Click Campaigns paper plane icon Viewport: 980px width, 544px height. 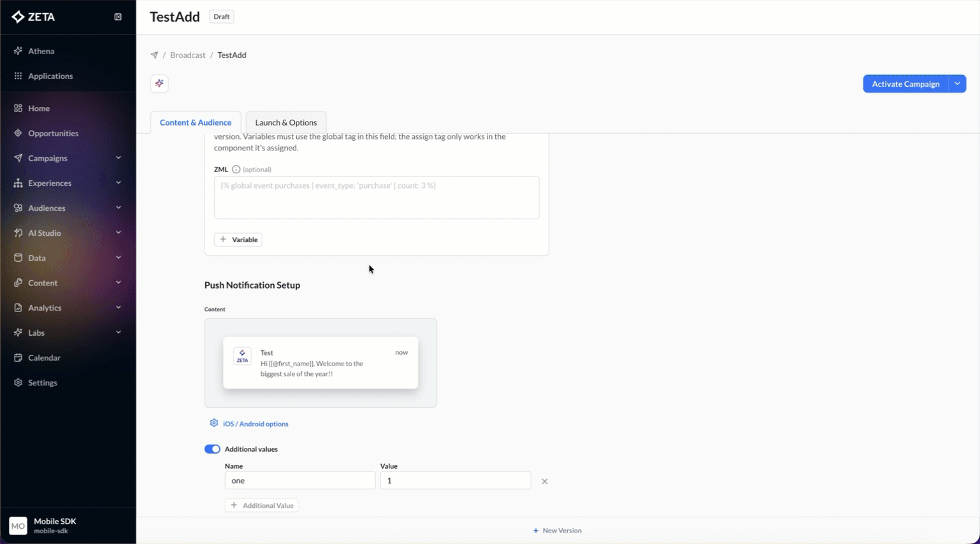point(18,158)
